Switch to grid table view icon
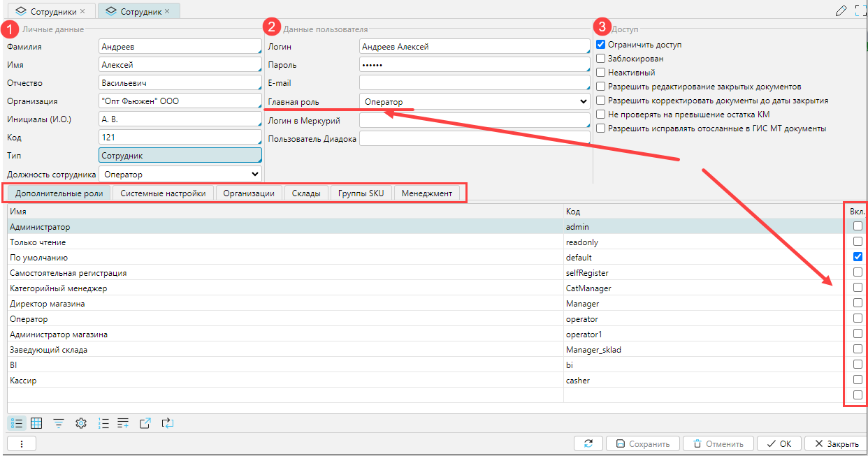This screenshot has height=456, width=868. pyautogui.click(x=37, y=423)
